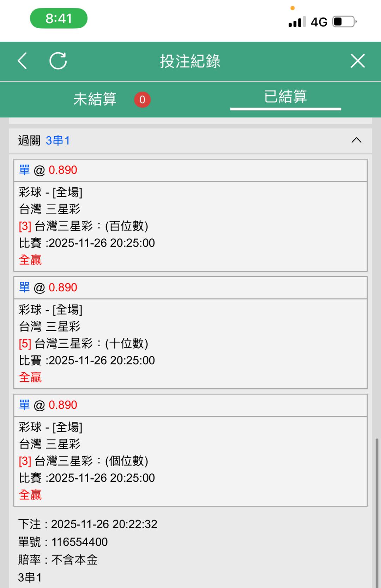Close the 投注紀錄 page
The image size is (381, 588).
[x=357, y=61]
